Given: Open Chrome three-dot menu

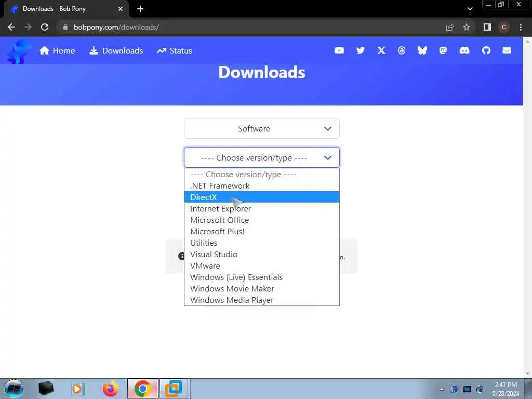Looking at the screenshot, I should tap(521, 27).
